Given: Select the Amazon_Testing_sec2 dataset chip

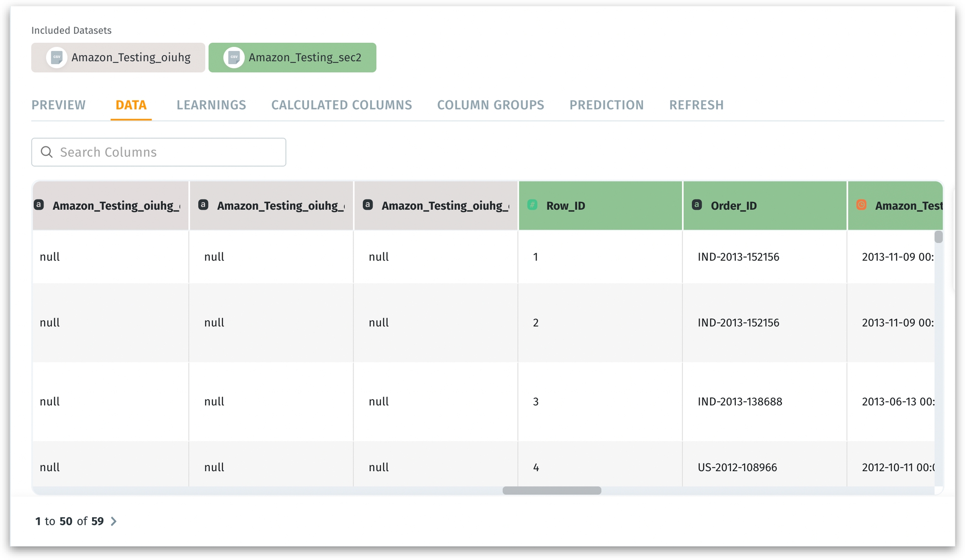Looking at the screenshot, I should point(292,57).
